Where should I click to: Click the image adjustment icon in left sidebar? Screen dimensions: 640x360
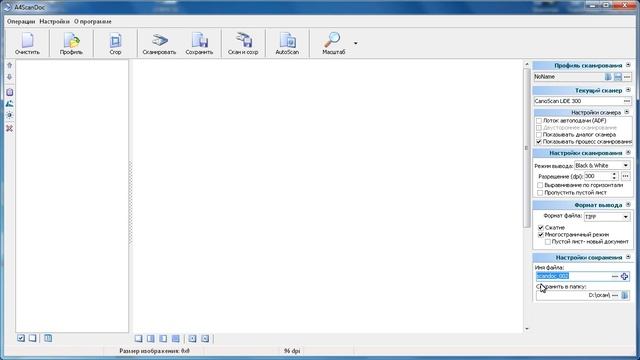[x=9, y=104]
